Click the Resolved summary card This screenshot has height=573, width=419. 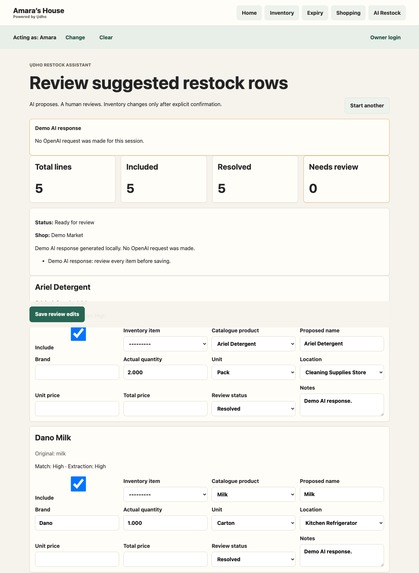point(255,179)
